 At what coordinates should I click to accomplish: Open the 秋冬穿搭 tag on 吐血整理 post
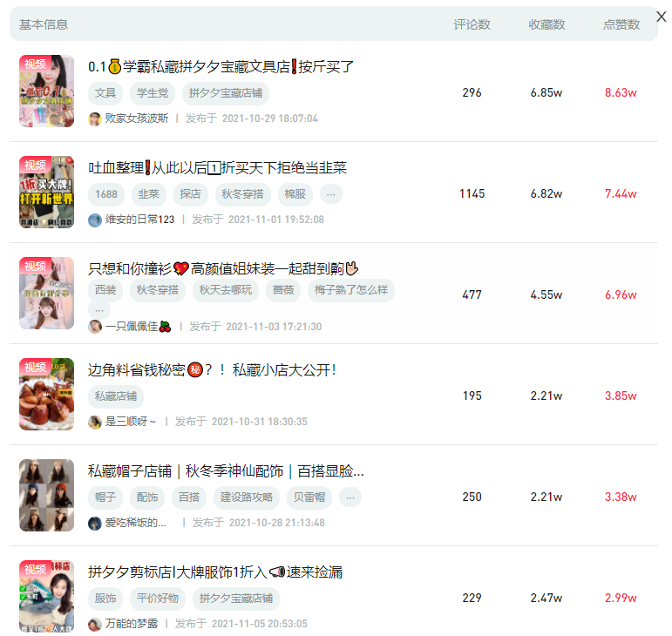coord(242,194)
